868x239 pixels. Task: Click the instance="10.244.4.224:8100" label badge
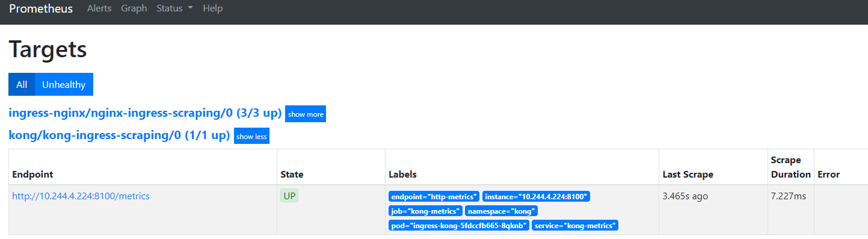click(x=537, y=196)
